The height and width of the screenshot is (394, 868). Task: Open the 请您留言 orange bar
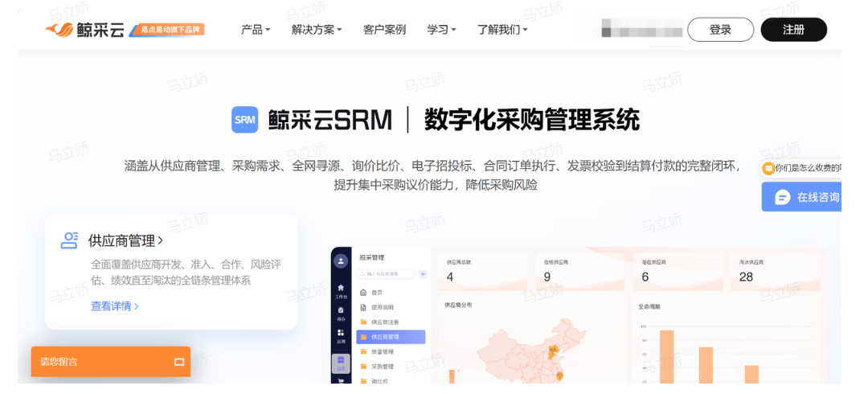[111, 362]
